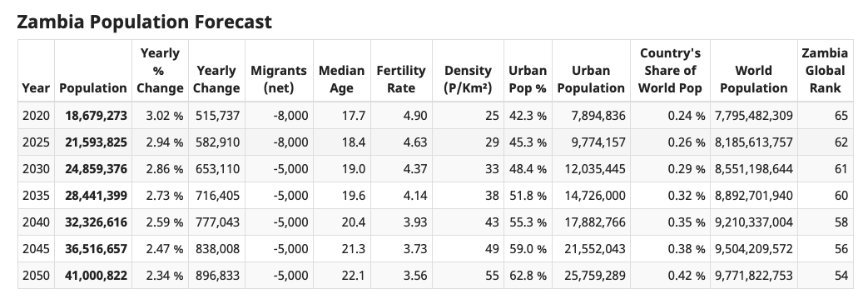This screenshot has width=868, height=304.
Task: Click the Urban Pop % header
Action: click(528, 79)
